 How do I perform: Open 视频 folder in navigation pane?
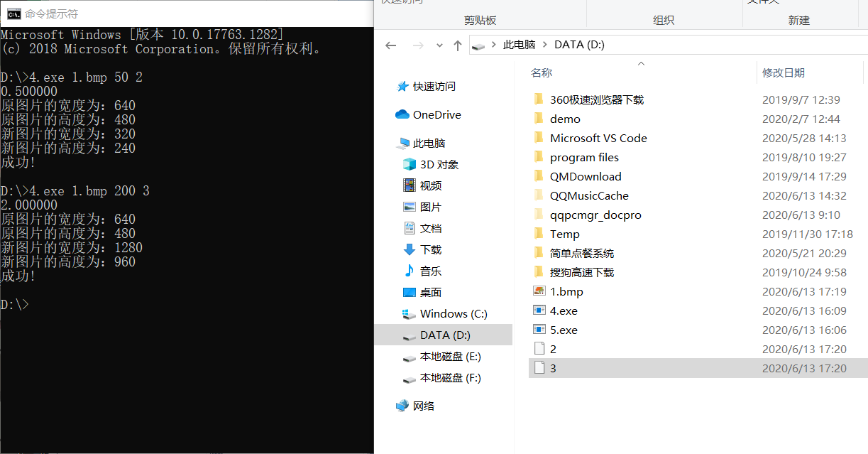coord(431,185)
